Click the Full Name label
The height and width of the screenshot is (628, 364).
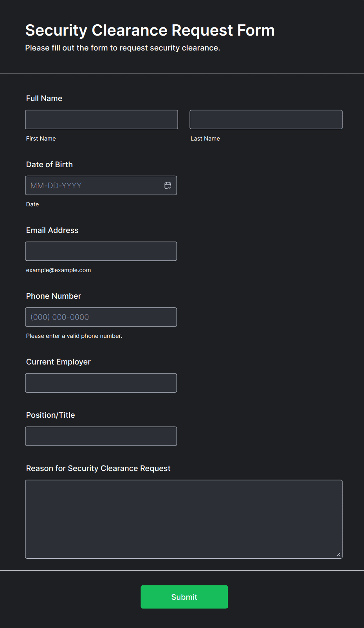tap(44, 98)
